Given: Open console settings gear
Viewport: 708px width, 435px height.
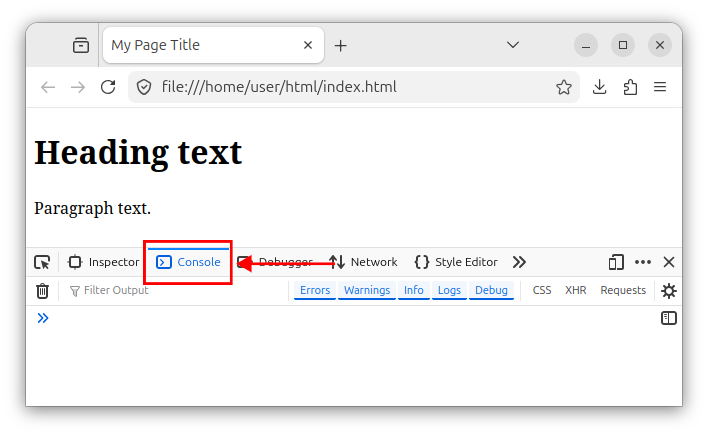Looking at the screenshot, I should pos(669,291).
